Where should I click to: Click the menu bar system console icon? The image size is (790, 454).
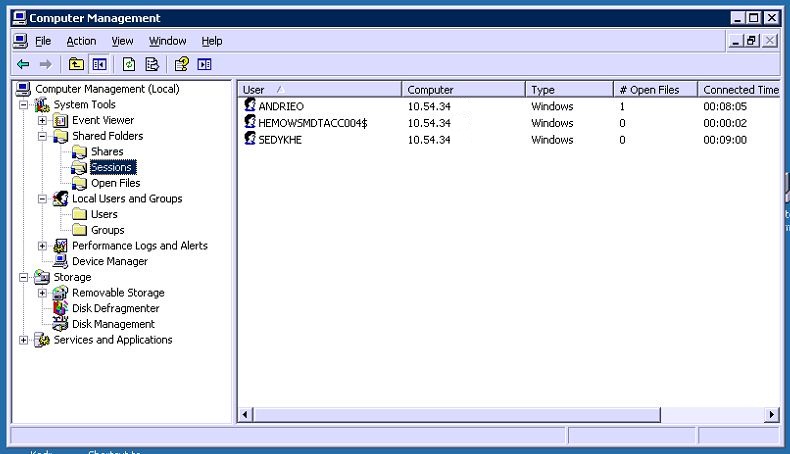pyautogui.click(x=20, y=41)
